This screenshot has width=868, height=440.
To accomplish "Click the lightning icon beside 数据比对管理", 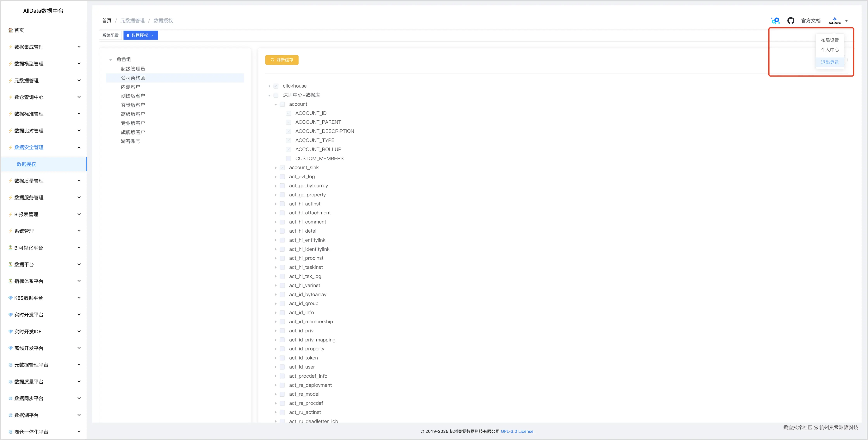I will pyautogui.click(x=10, y=130).
